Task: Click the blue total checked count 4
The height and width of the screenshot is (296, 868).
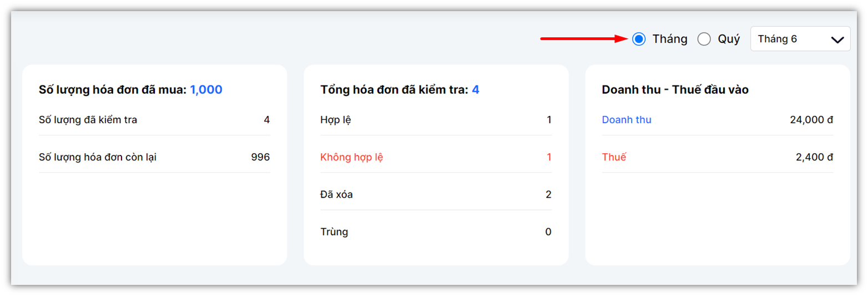Action: [476, 90]
